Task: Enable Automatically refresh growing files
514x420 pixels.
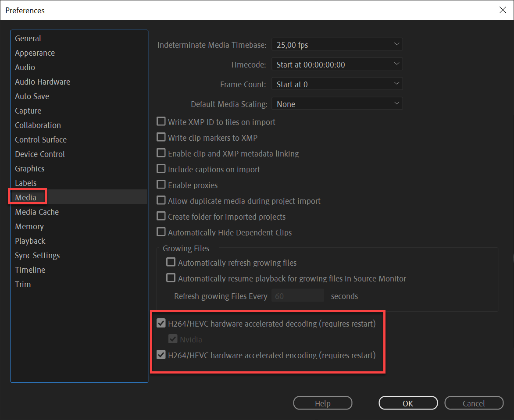Action: (x=171, y=262)
